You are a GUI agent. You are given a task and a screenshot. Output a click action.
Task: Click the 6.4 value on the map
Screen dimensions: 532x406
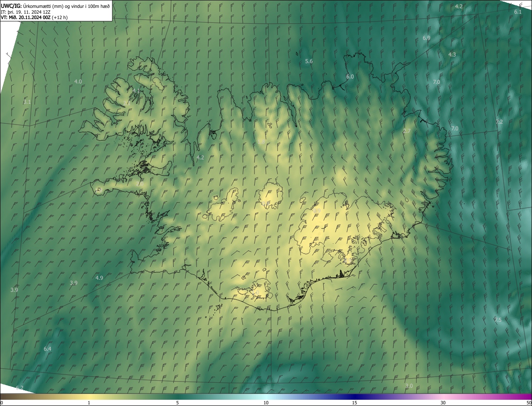pyautogui.click(x=47, y=349)
